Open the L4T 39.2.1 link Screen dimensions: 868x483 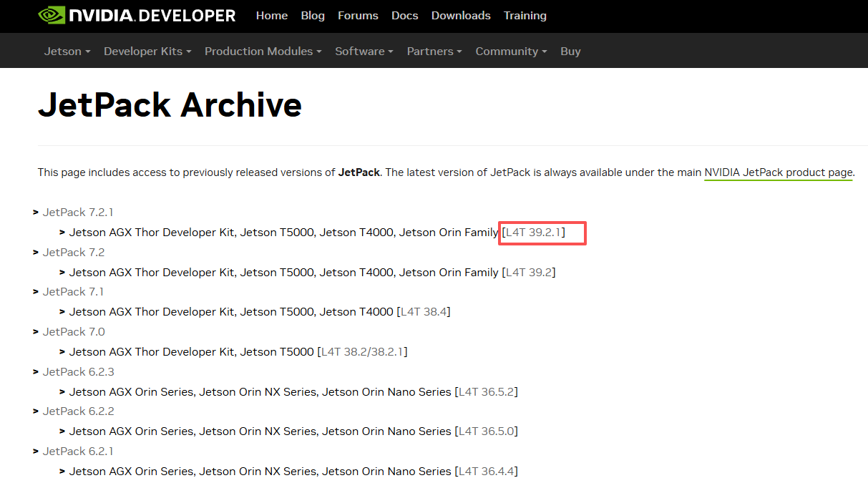pyautogui.click(x=533, y=232)
